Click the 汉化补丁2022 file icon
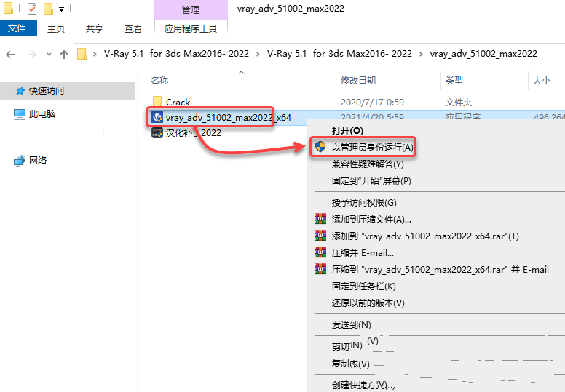This screenshot has width=565, height=392. 157,133
